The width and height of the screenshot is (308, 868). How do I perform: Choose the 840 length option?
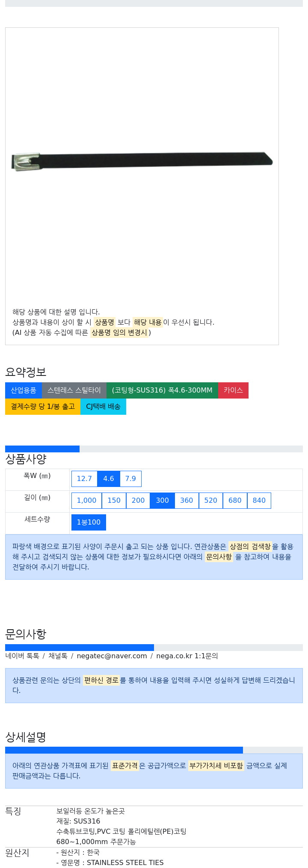tap(259, 501)
